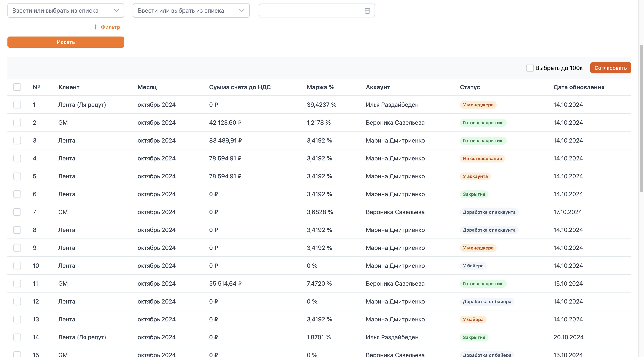The image size is (644, 357).
Task: Expand the first filter dropdown chevron
Action: coord(116,10)
